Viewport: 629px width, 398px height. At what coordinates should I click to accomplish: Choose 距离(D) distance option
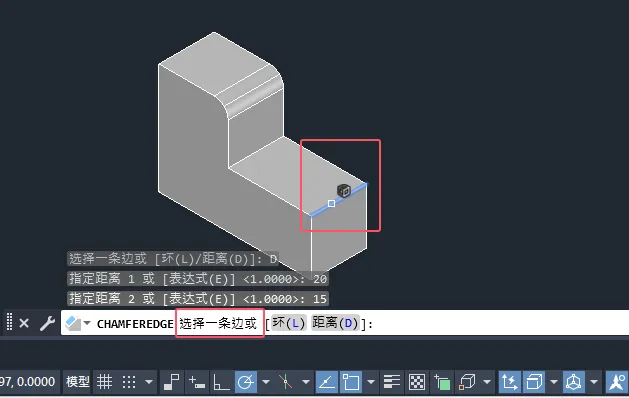[335, 323]
